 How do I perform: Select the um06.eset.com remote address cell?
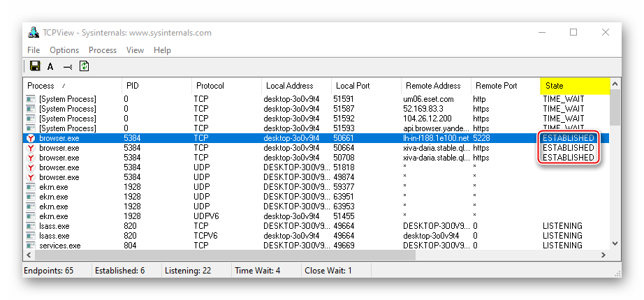tap(428, 99)
